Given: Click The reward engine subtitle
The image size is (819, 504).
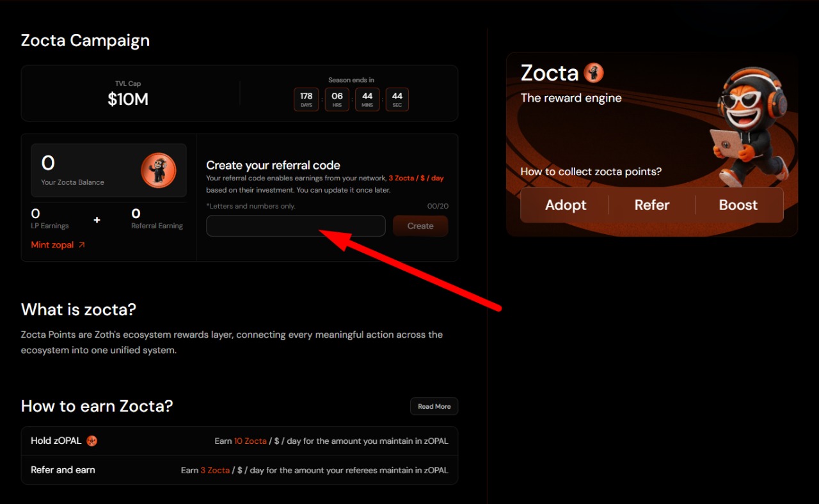Looking at the screenshot, I should tap(571, 98).
